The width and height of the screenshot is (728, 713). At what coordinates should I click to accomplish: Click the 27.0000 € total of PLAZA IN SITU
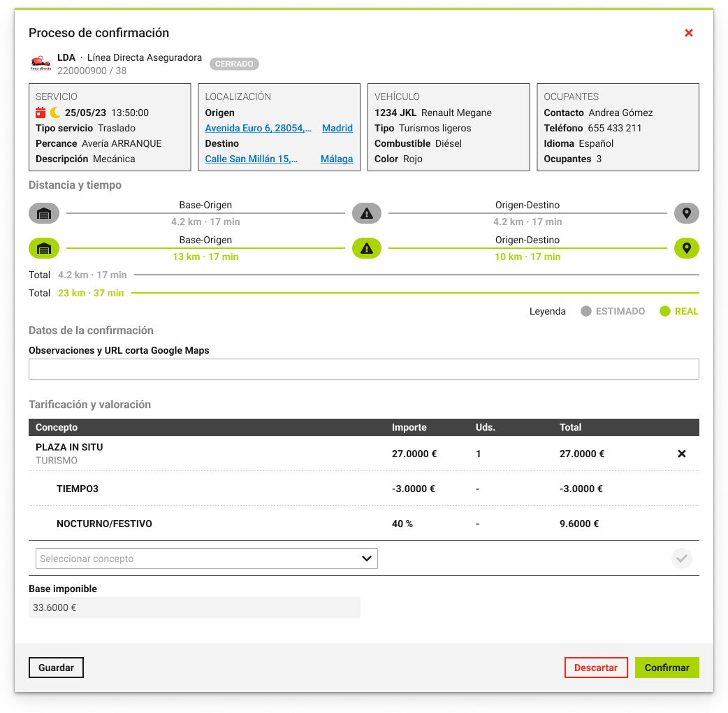[582, 454]
